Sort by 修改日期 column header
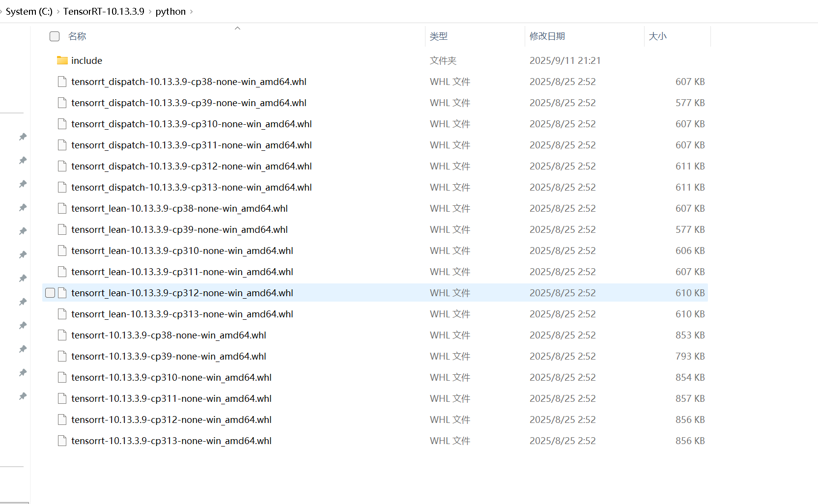This screenshot has width=818, height=504. coord(547,36)
